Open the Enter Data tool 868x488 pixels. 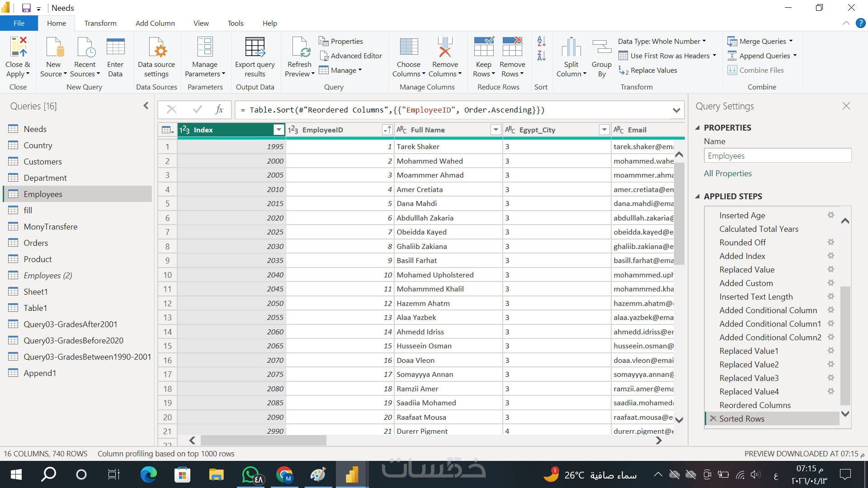pos(115,47)
